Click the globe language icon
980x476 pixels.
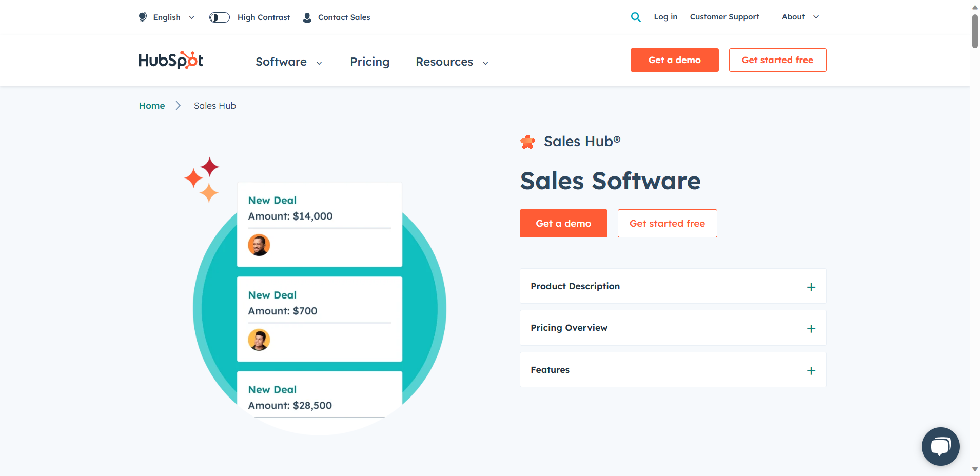143,17
